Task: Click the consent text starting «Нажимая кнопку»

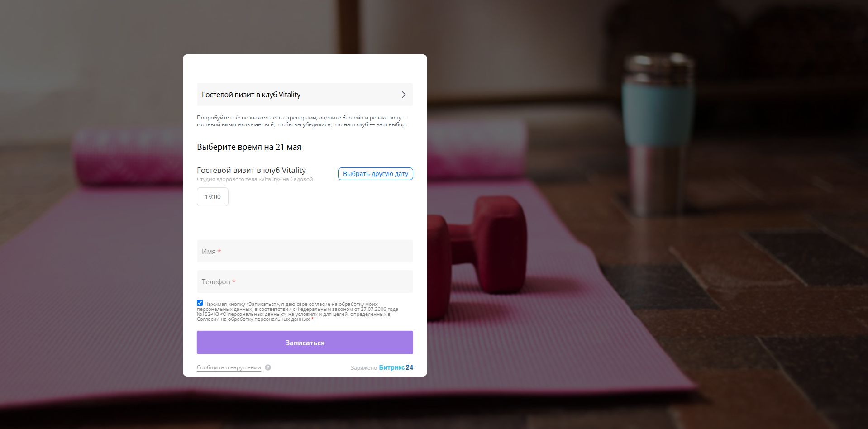Action: (x=298, y=312)
